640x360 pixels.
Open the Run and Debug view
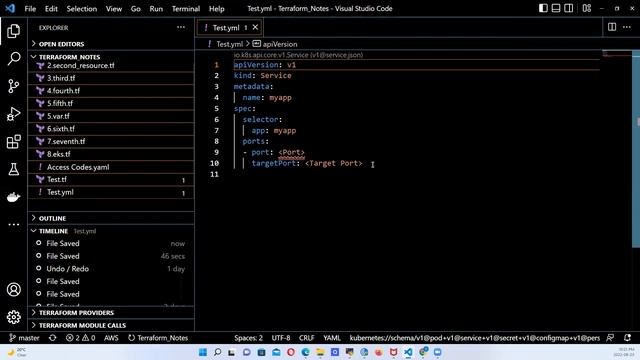[13, 114]
